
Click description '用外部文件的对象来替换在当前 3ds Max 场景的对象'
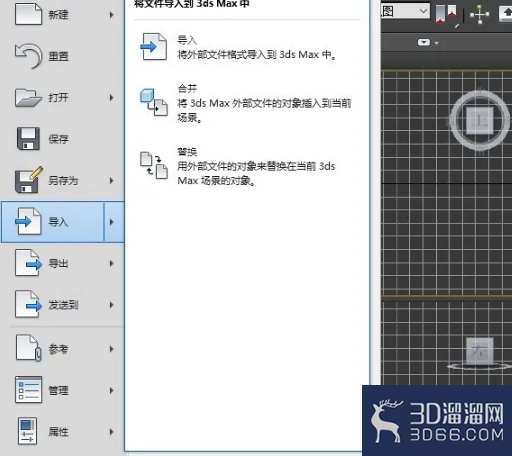point(256,173)
